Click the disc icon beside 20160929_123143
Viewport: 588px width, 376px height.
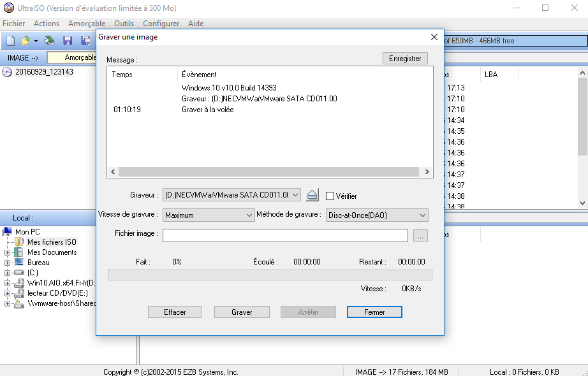(x=7, y=72)
